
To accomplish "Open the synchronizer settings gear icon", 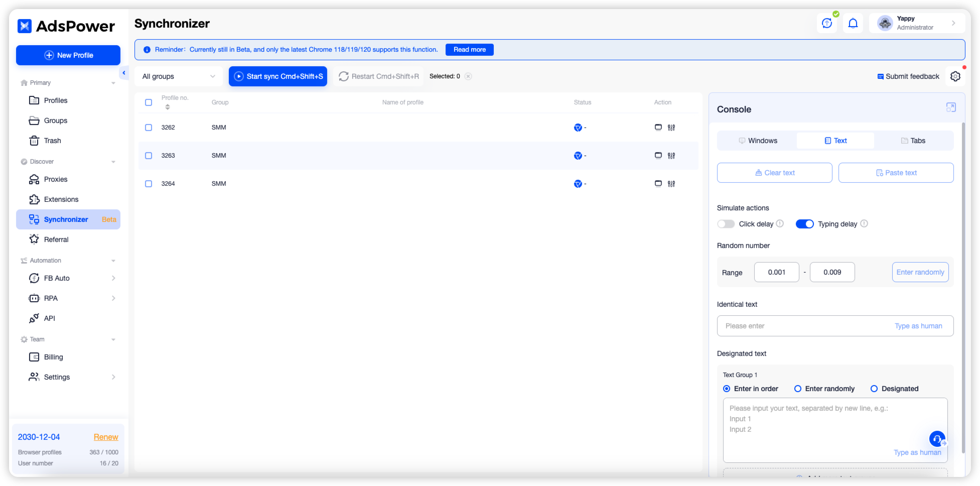I will point(955,76).
